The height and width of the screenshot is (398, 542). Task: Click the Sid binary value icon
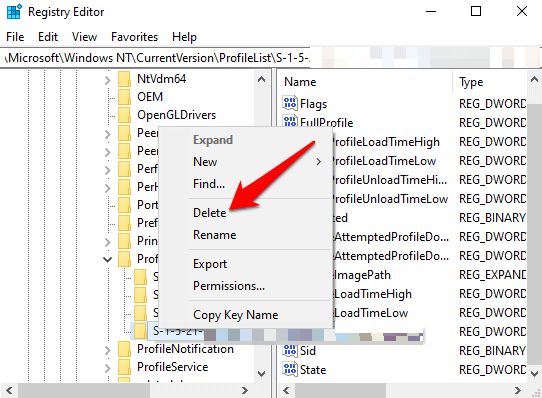[x=290, y=350]
